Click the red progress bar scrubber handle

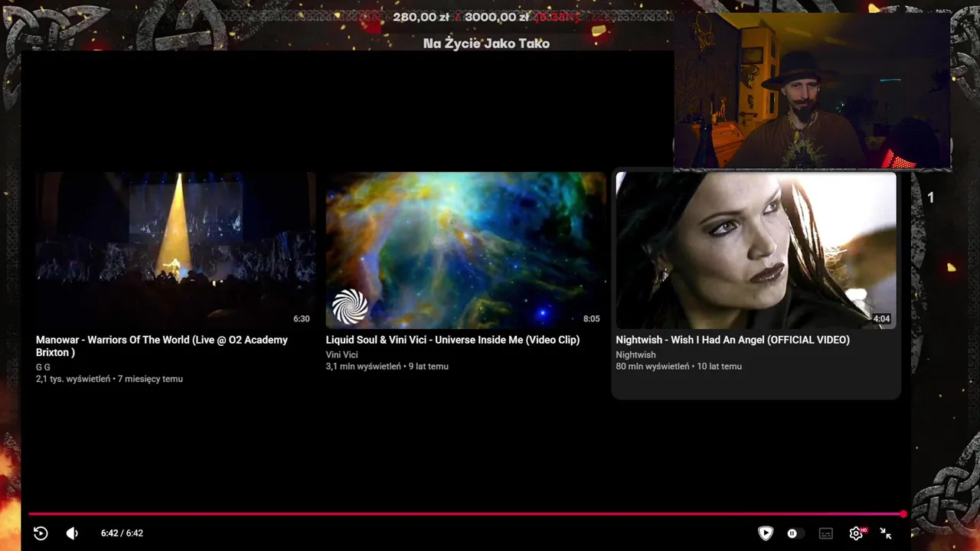tap(903, 514)
